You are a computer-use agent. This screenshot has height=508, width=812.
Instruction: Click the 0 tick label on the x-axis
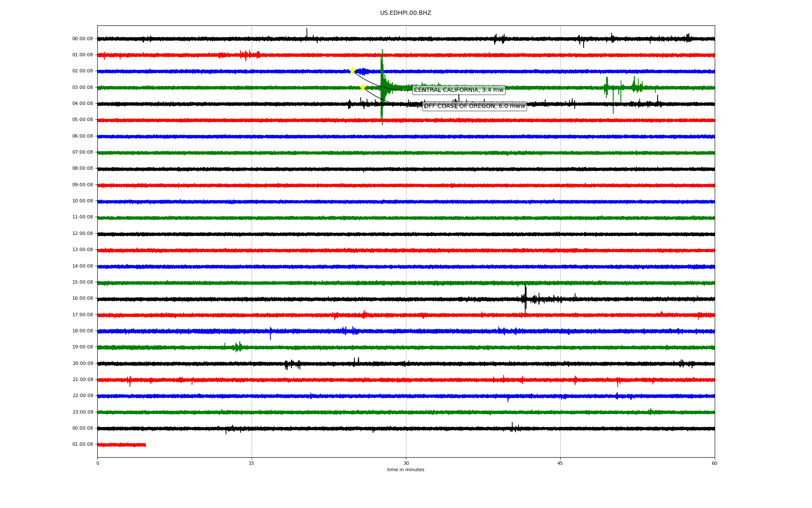click(x=98, y=463)
